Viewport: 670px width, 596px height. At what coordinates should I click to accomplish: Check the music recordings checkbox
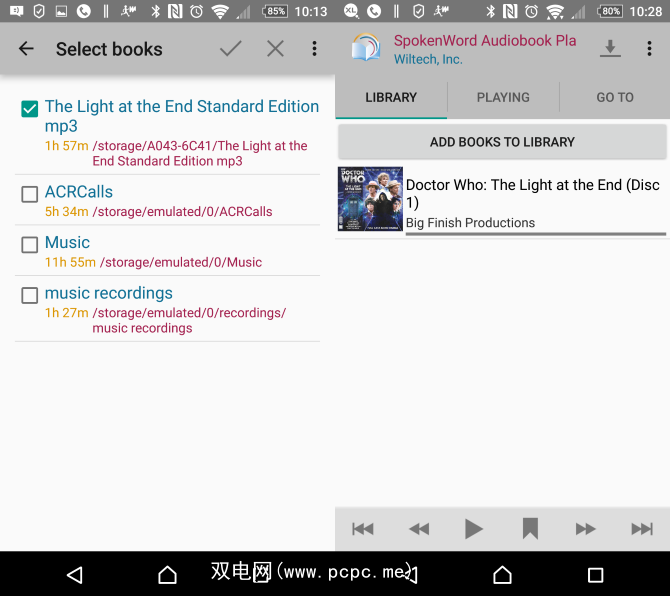tap(29, 295)
